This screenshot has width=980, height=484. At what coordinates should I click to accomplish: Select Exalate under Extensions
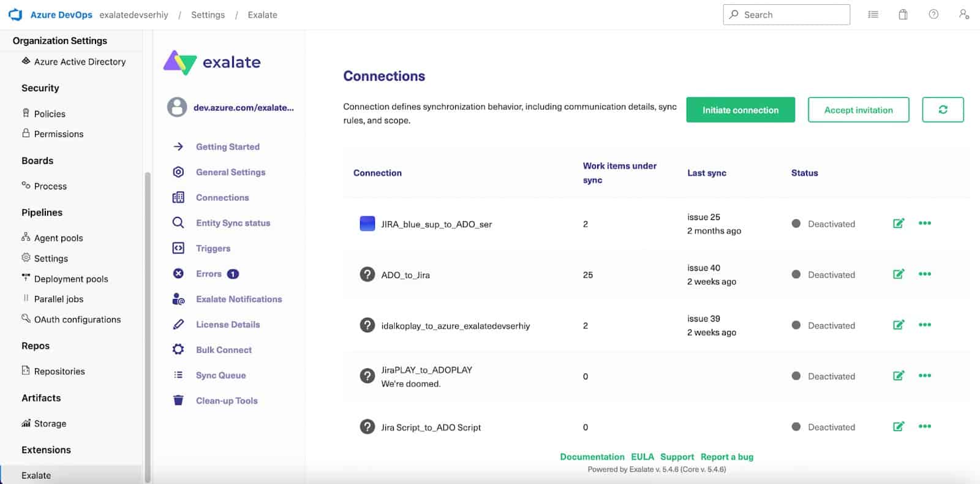click(x=71, y=475)
